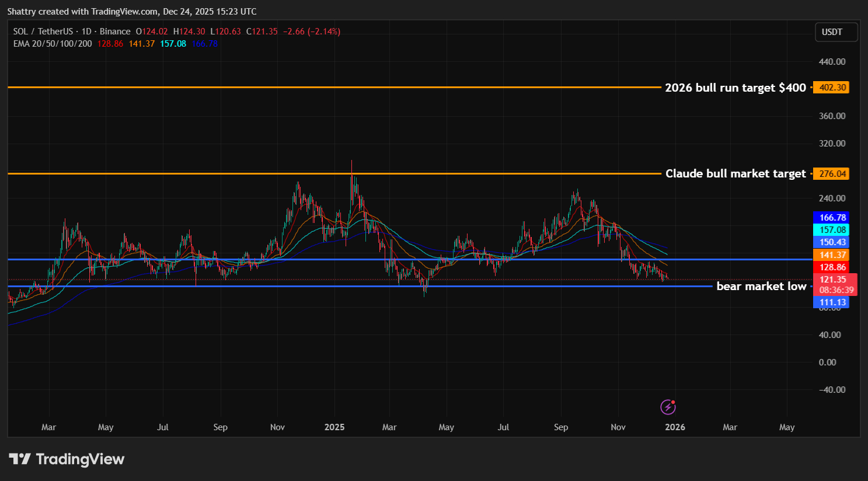
Task: Open the USDT currency selector
Action: 836,32
